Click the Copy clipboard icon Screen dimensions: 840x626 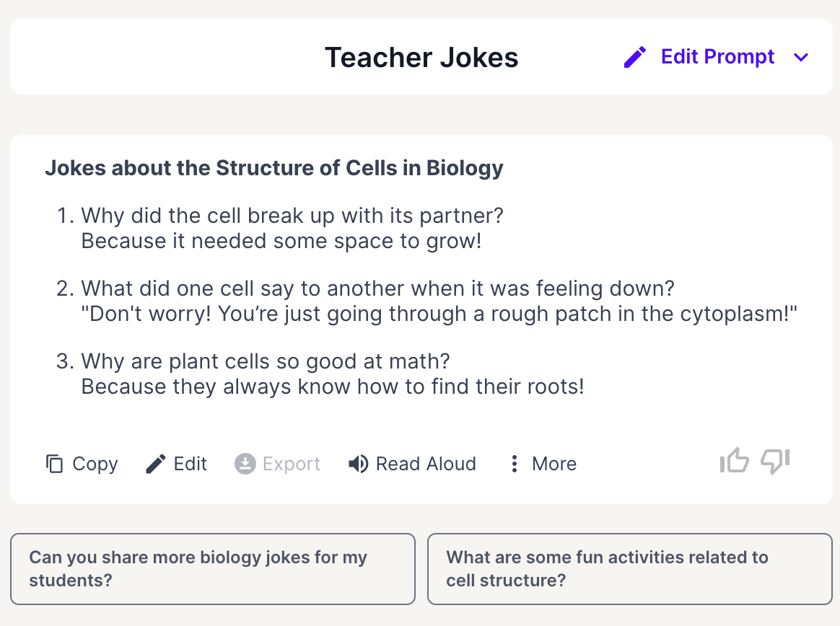(55, 464)
